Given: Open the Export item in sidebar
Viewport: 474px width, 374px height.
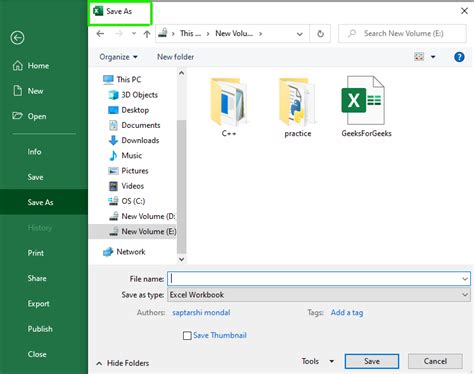Looking at the screenshot, I should (38, 304).
